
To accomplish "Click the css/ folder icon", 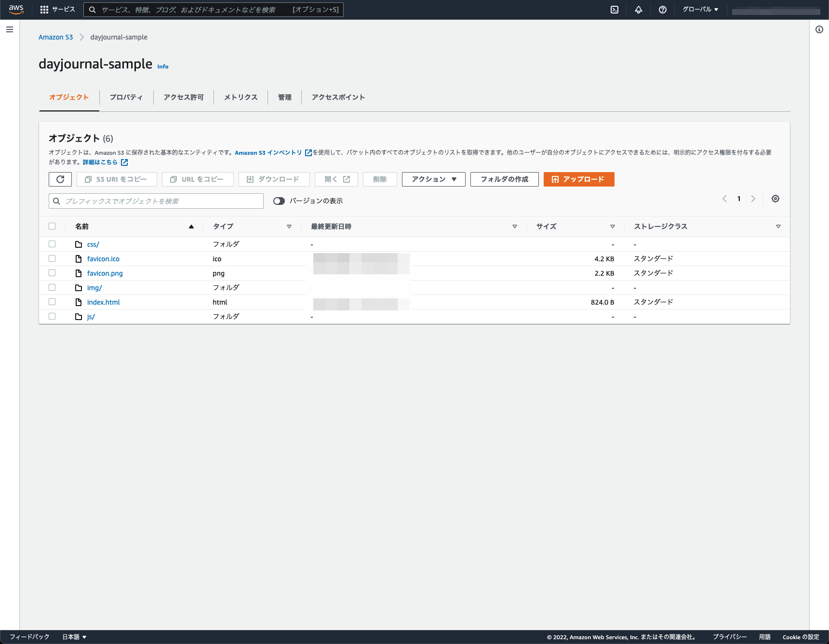I will [79, 244].
